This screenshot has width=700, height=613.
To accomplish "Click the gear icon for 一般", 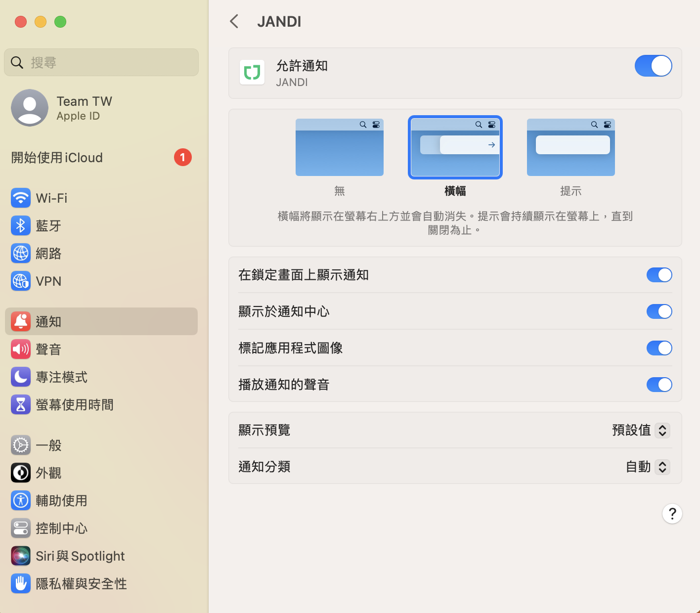I will click(x=21, y=445).
